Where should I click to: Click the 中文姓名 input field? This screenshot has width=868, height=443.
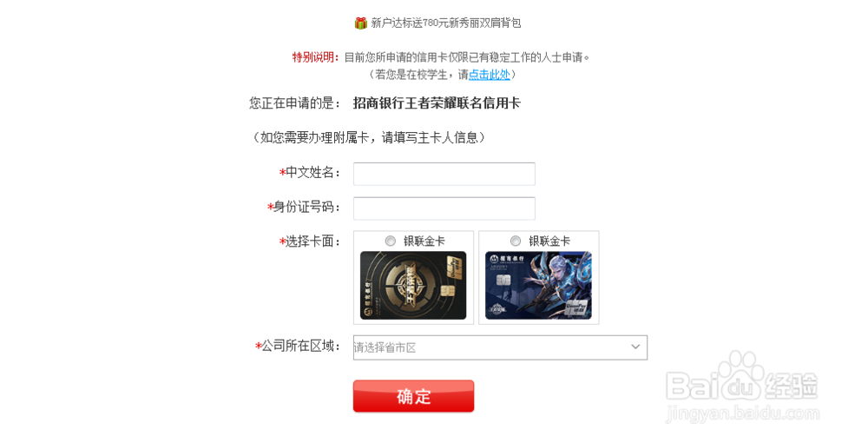click(444, 174)
